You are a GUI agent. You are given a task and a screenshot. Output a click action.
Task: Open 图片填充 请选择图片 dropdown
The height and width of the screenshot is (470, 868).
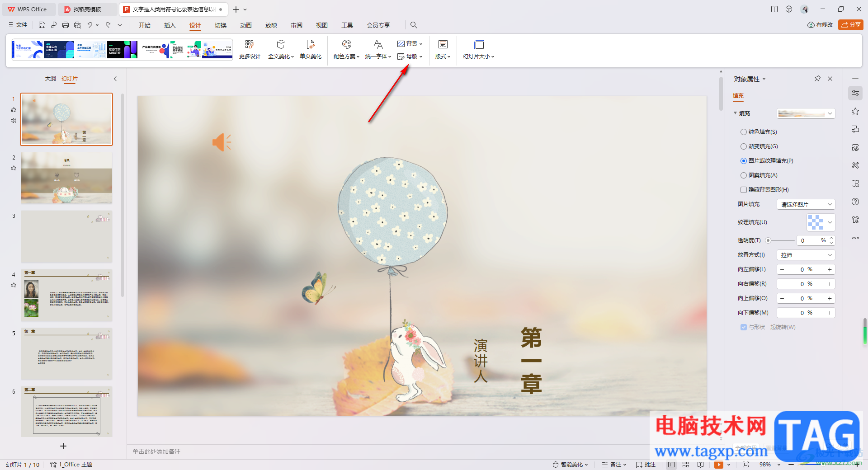(806, 204)
